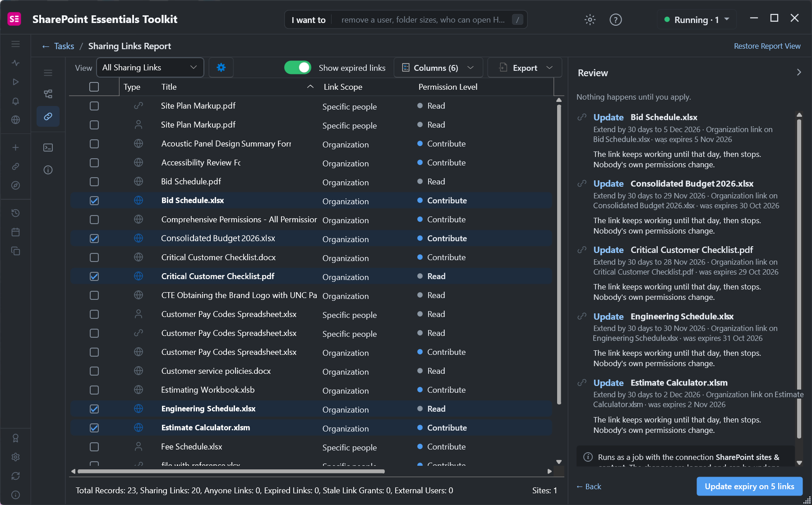Click the hamburger menu icon in left sidebar
Viewport: 812px width, 505px height.
click(x=16, y=44)
